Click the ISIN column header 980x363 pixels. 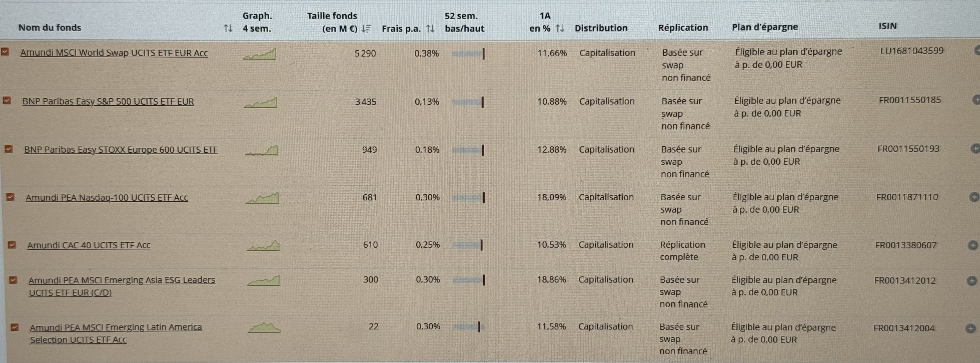point(888,26)
